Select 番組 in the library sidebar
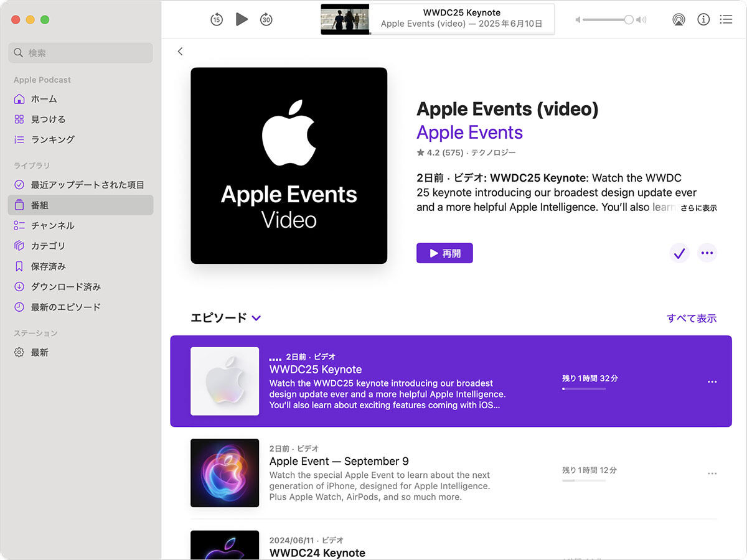The image size is (747, 560). 80,205
